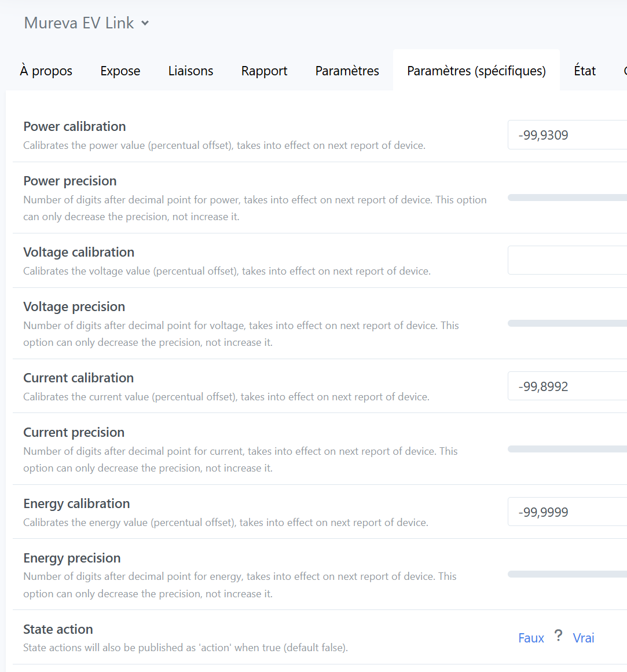The image size is (627, 672).
Task: Click the State action question mark
Action: pos(558,636)
